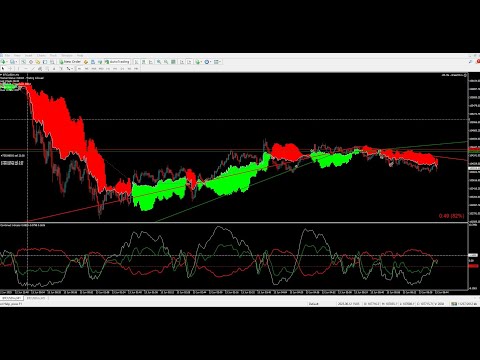Open the Strategy Tester icon
Viewport: 480px width, 360px height.
click(x=52, y=62)
